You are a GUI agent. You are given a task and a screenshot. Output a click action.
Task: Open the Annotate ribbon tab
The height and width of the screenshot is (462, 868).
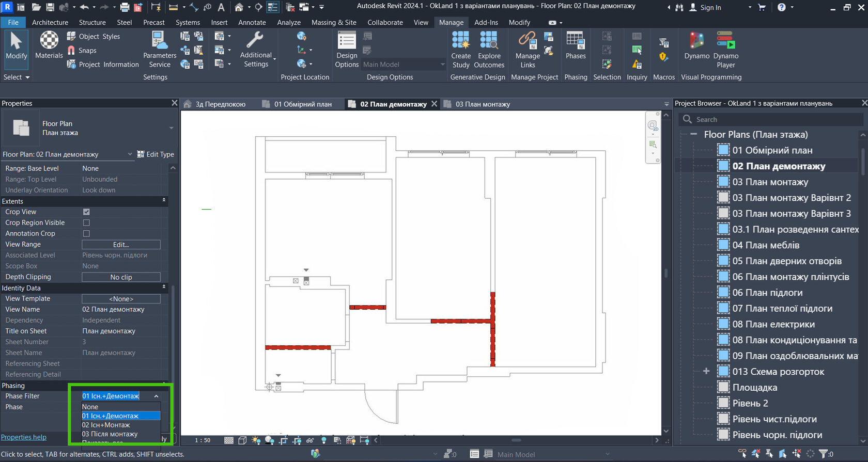coord(252,22)
